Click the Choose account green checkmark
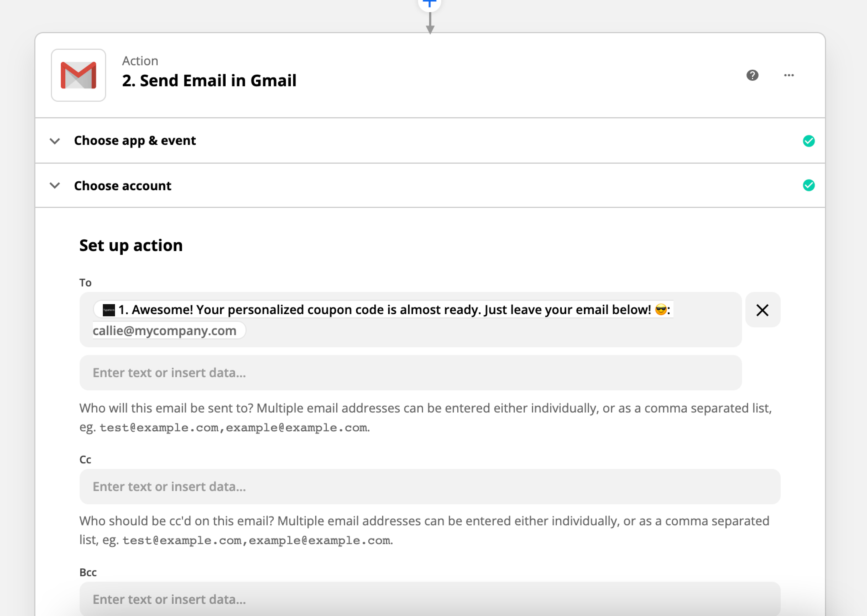 (x=809, y=186)
